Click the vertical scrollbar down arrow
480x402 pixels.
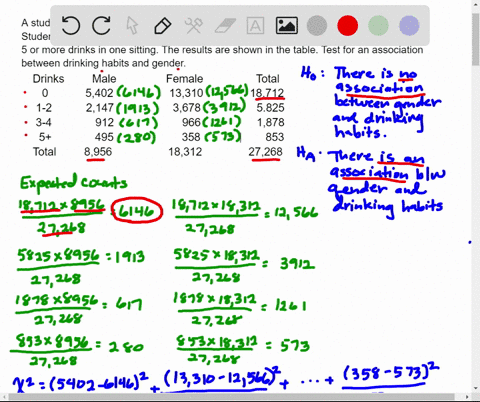point(476,389)
